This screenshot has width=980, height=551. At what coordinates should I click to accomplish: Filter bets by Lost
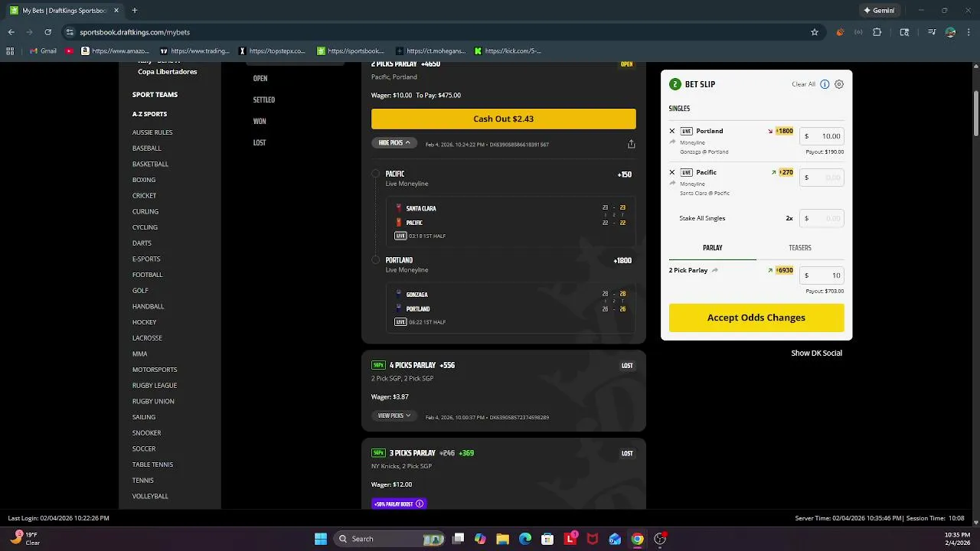pyautogui.click(x=260, y=143)
